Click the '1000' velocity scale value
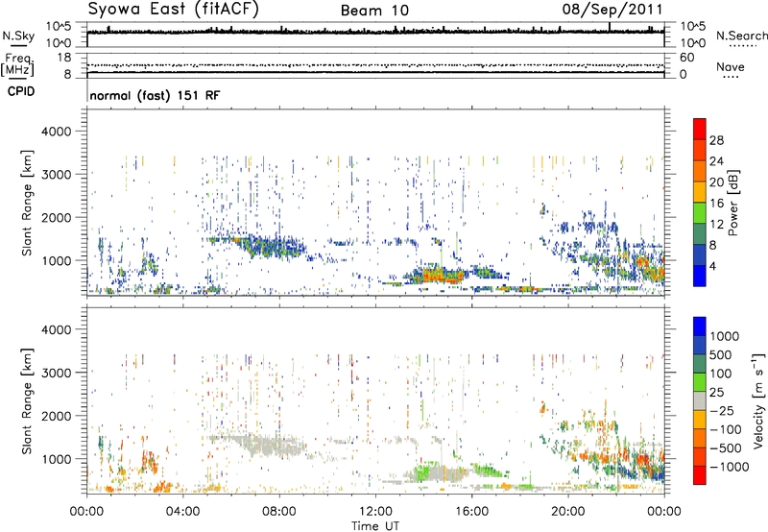This screenshot has height=532, width=768. (725, 336)
